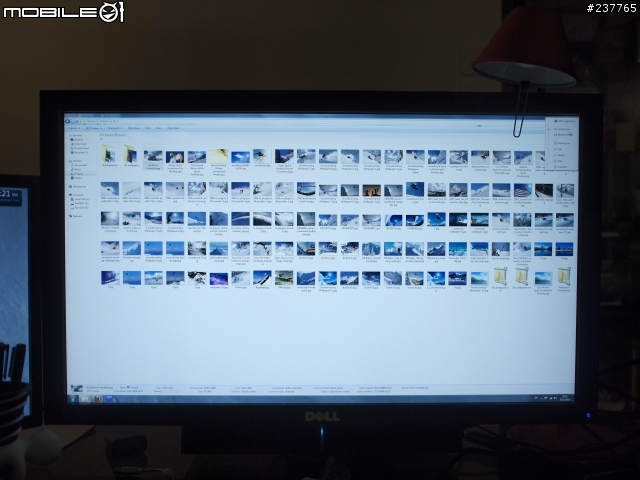Viewport: 640px width, 480px height.
Task: Select Network in navigation pane
Action: [76, 216]
